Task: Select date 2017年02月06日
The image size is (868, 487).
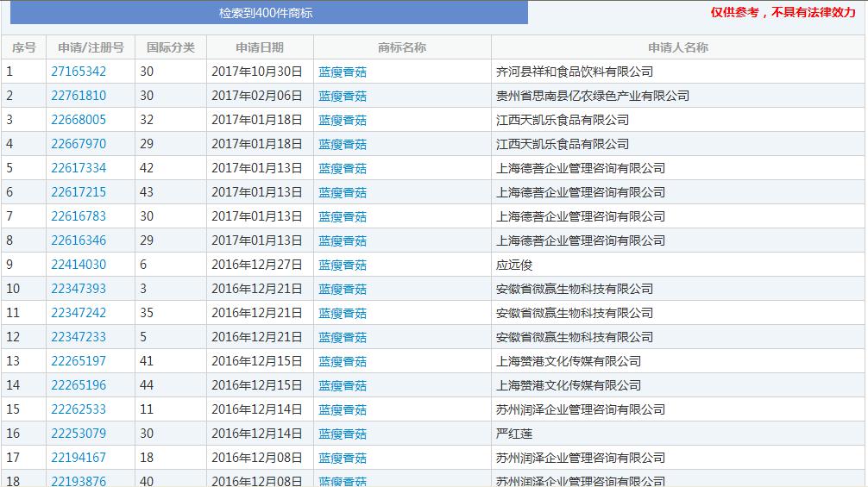Action: pos(257,96)
